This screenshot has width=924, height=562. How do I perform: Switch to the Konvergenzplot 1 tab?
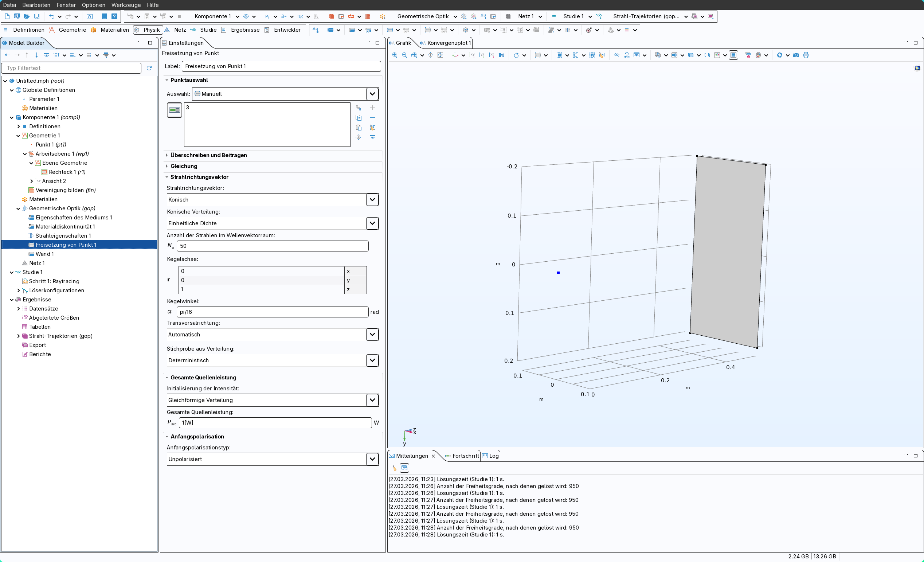(x=449, y=43)
